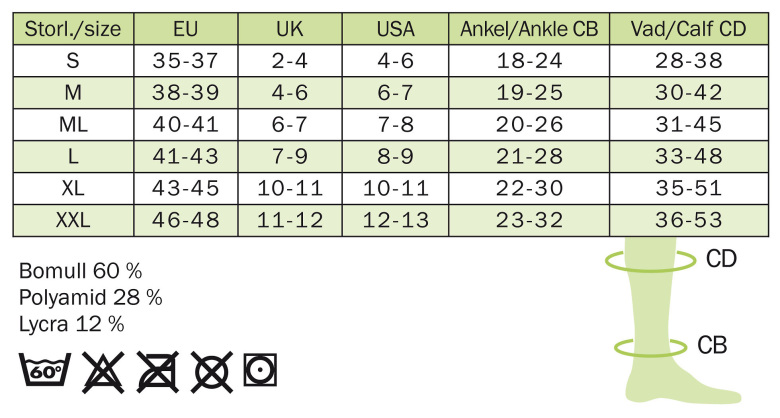This screenshot has width=780, height=418.
Task: Click the calf value 33-48
Action: point(689,157)
